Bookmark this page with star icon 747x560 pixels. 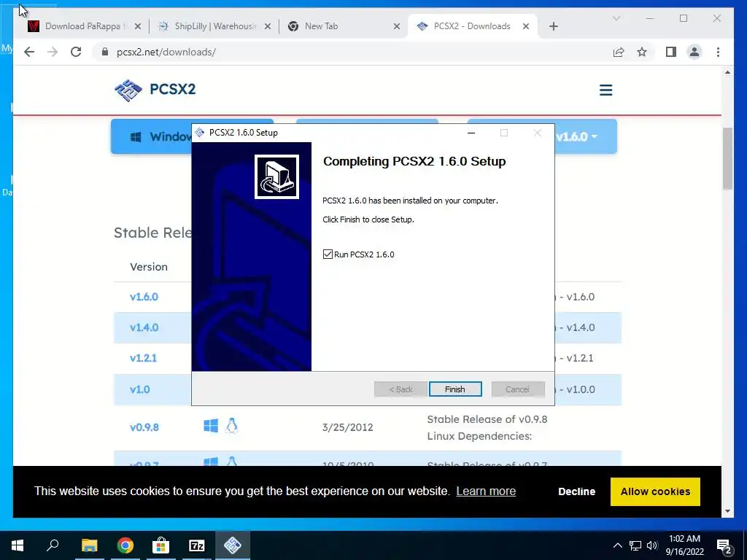click(642, 52)
